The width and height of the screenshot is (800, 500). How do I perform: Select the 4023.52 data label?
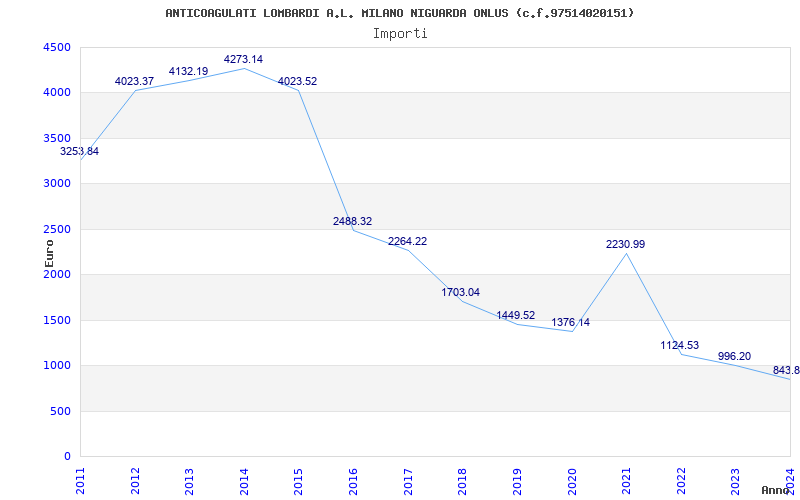(x=297, y=81)
